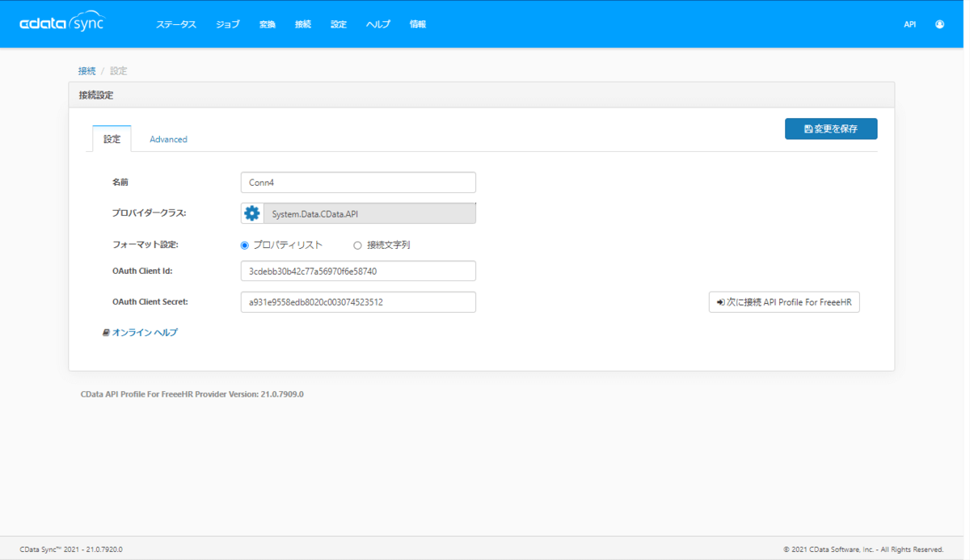
Task: Open the 情報 menu
Action: (x=418, y=24)
